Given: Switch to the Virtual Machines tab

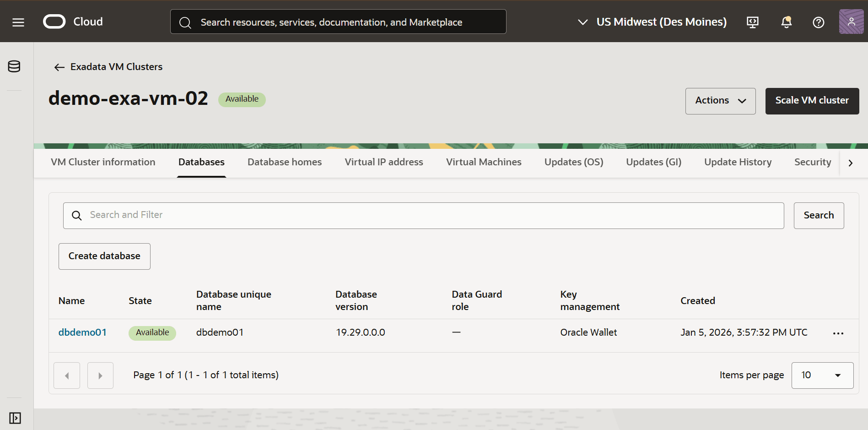Looking at the screenshot, I should [x=483, y=162].
